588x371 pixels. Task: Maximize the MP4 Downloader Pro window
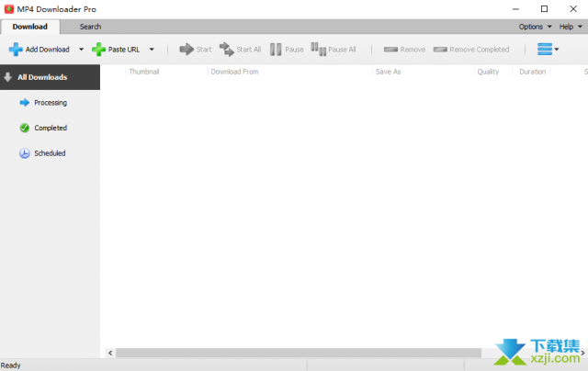point(544,9)
